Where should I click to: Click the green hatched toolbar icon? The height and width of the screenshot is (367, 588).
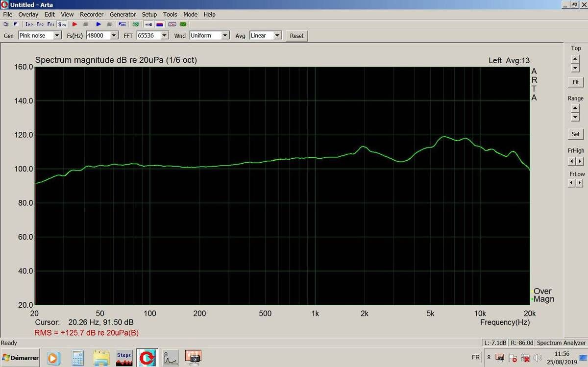coord(135,24)
